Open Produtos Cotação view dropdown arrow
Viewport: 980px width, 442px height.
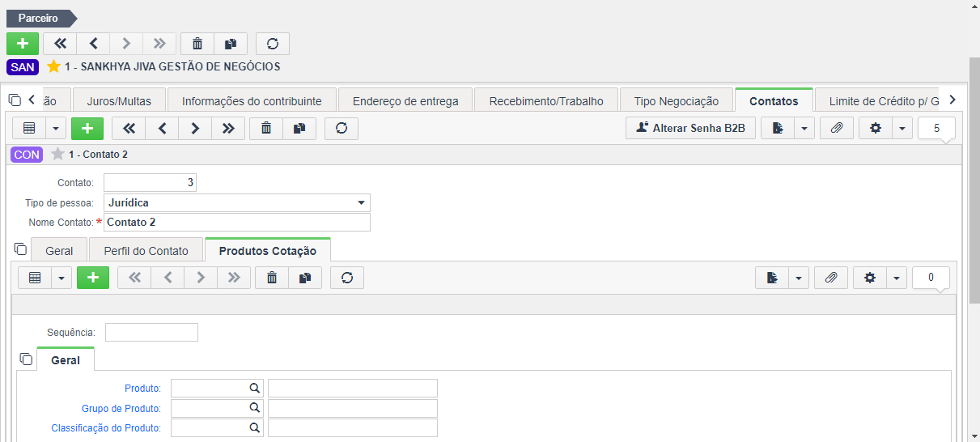pyautogui.click(x=62, y=278)
